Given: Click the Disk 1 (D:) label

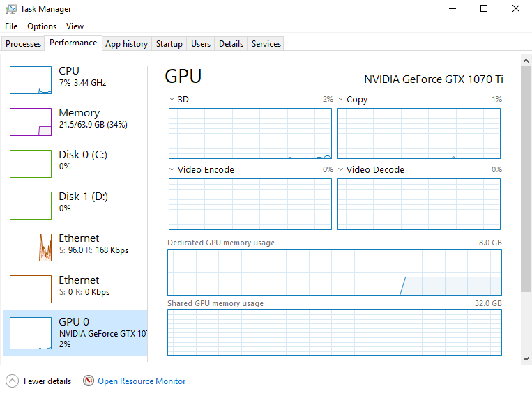Looking at the screenshot, I should (83, 196).
